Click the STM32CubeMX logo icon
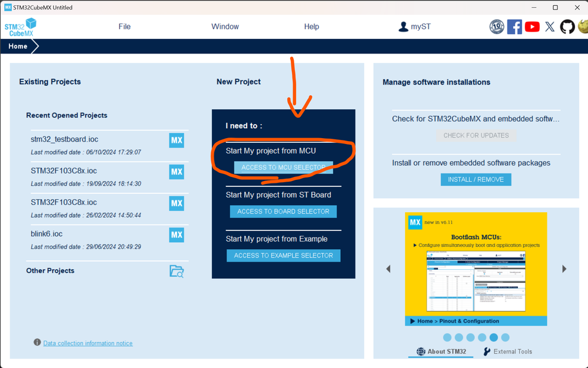This screenshot has width=588, height=368. point(21,27)
